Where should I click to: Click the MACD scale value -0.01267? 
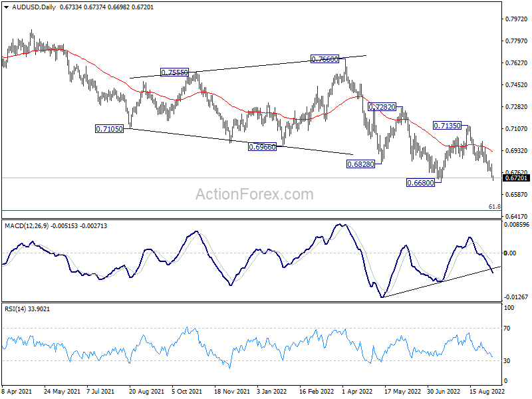(516, 297)
